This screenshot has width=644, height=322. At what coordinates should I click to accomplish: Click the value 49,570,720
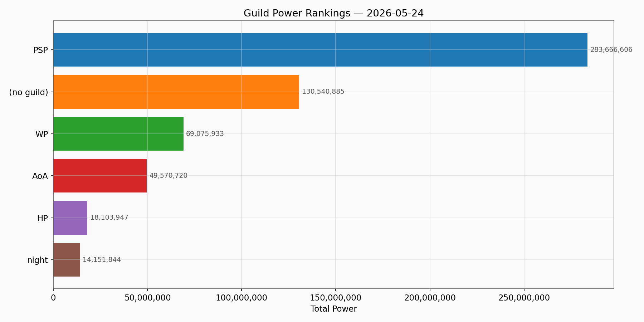pyautogui.click(x=168, y=176)
